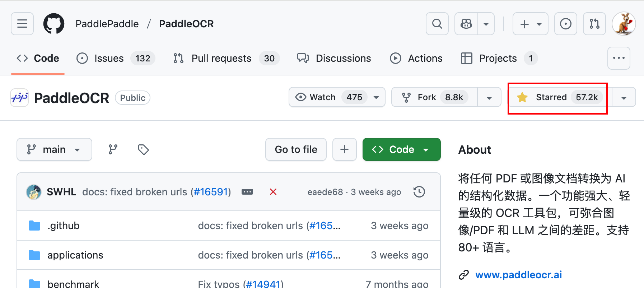This screenshot has height=288, width=644.
Task: Open the hamburger navigation menu
Action: [x=22, y=24]
